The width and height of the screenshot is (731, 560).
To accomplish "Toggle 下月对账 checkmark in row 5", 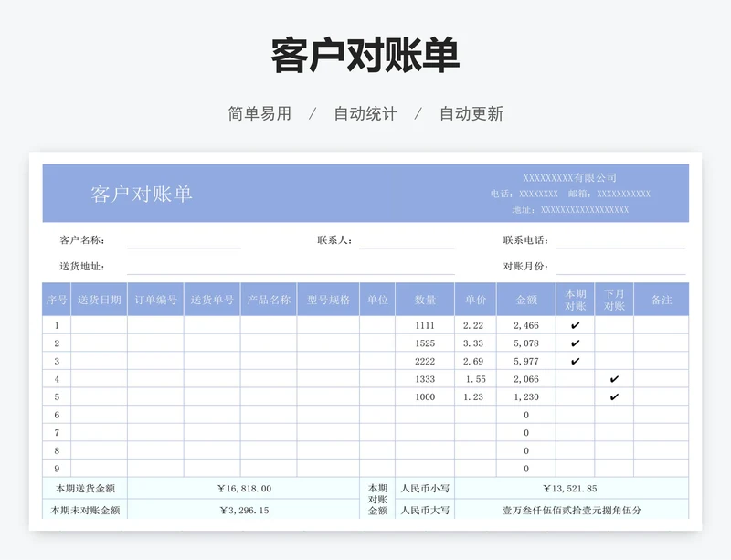I will click(614, 396).
